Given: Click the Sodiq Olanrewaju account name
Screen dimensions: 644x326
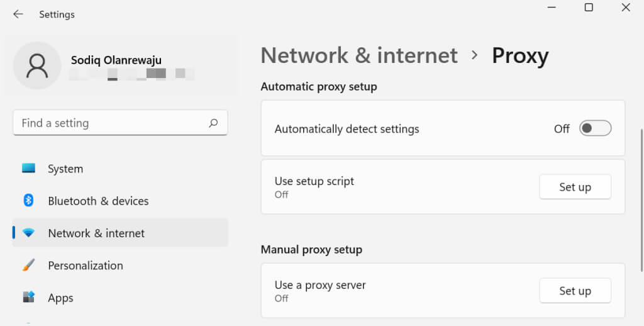Looking at the screenshot, I should click(x=116, y=60).
